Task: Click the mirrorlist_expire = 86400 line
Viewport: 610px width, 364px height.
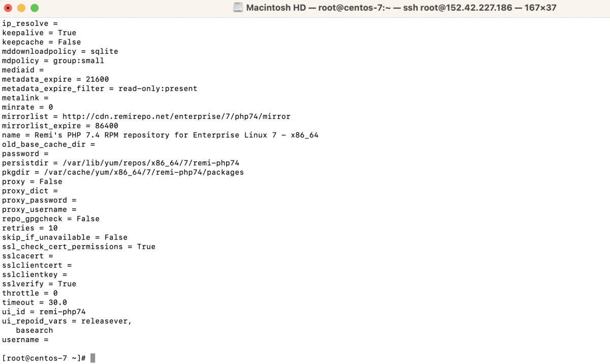Action: 60,126
